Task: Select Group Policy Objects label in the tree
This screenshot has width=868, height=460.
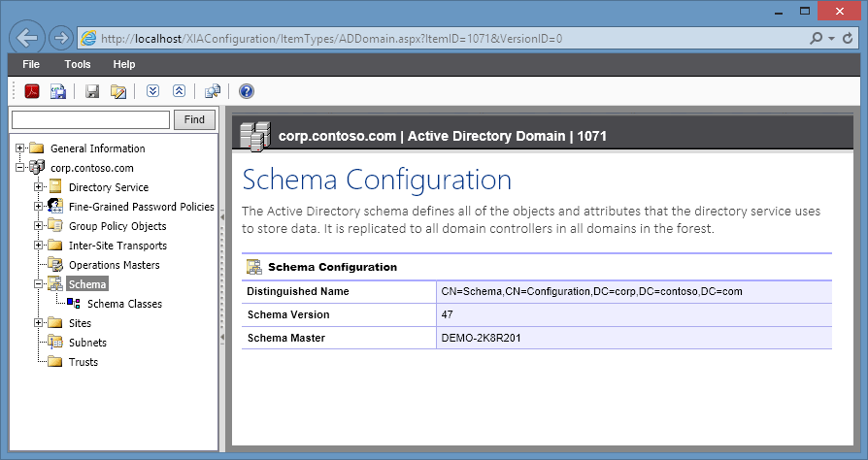Action: point(117,226)
